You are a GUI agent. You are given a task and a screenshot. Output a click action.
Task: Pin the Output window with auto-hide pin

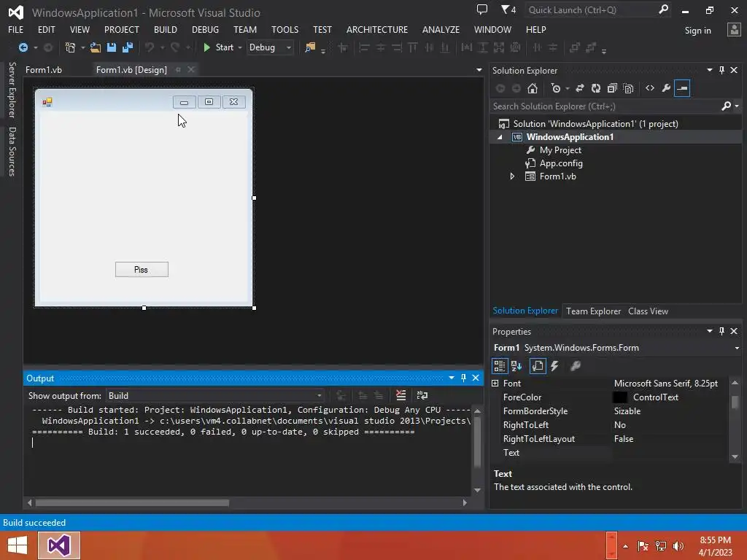pos(463,378)
